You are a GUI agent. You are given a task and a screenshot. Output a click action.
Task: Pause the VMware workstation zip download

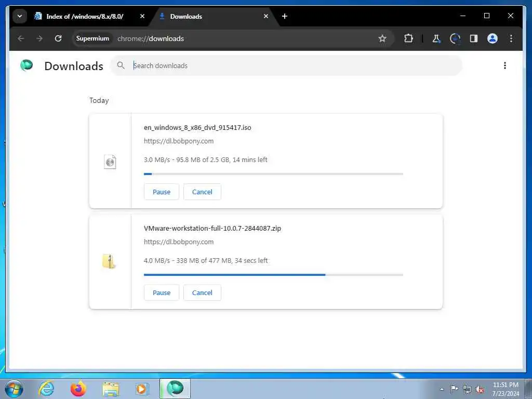[x=162, y=292]
